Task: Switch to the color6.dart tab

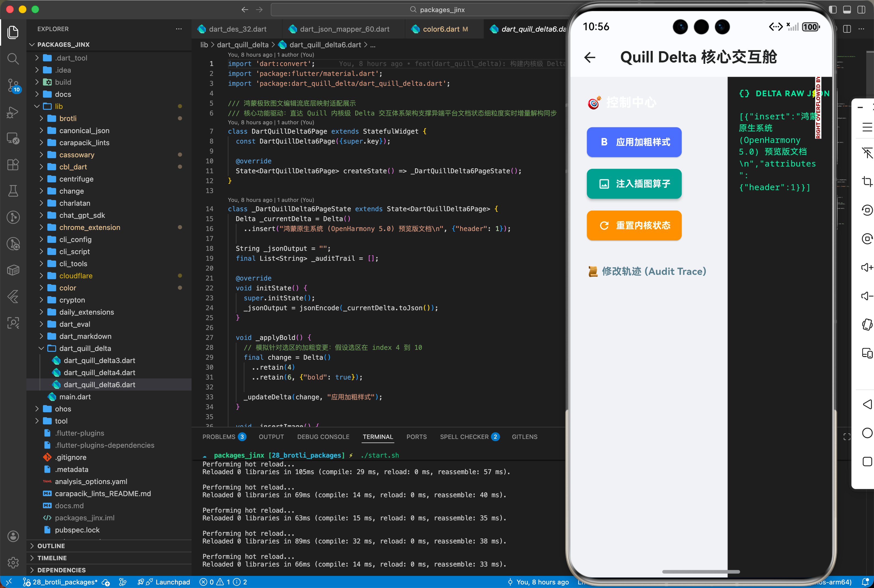Action: pos(441,29)
